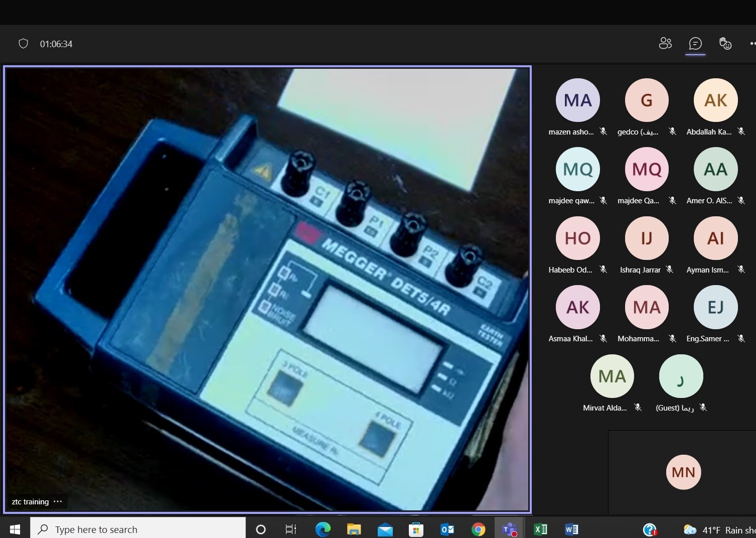Click muted mic icon beside Eng.Samer
This screenshot has width=756, height=538.
[741, 338]
